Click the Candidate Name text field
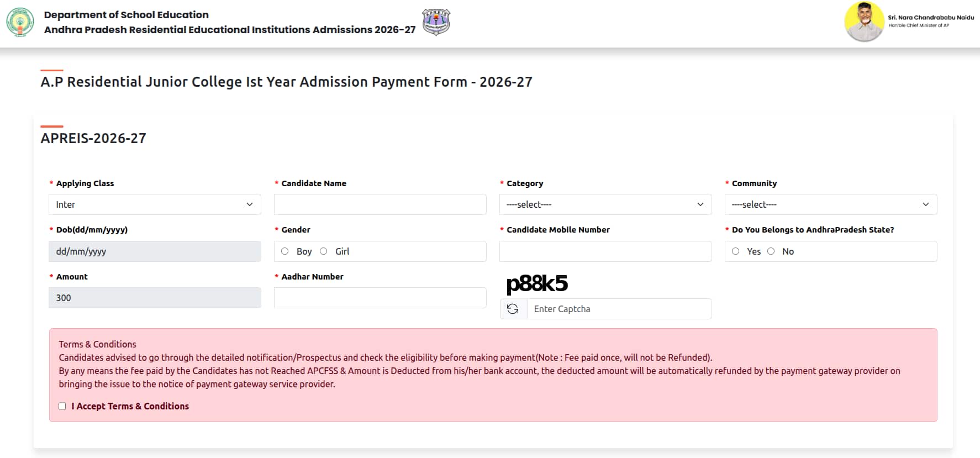980x458 pixels. tap(380, 204)
